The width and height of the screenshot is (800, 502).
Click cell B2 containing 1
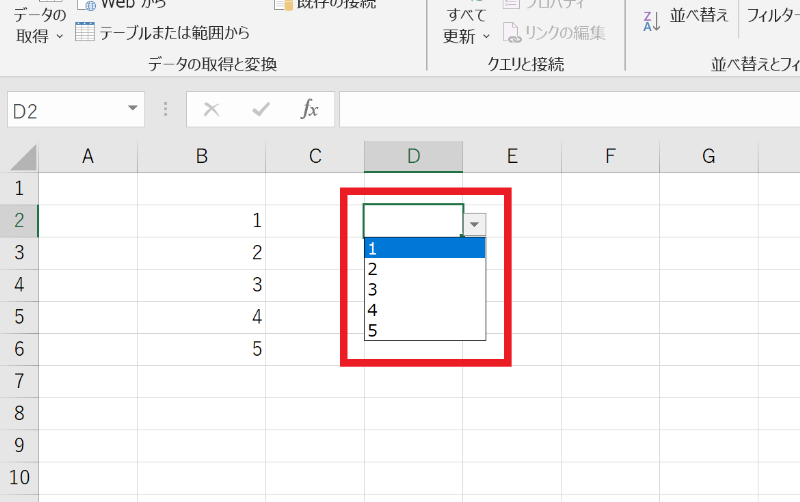pyautogui.click(x=202, y=221)
